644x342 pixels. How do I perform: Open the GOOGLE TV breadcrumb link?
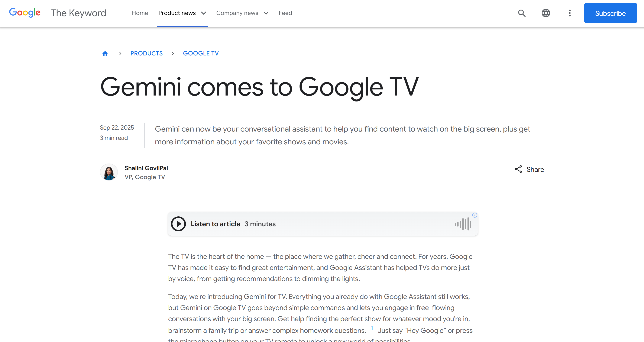tap(201, 54)
